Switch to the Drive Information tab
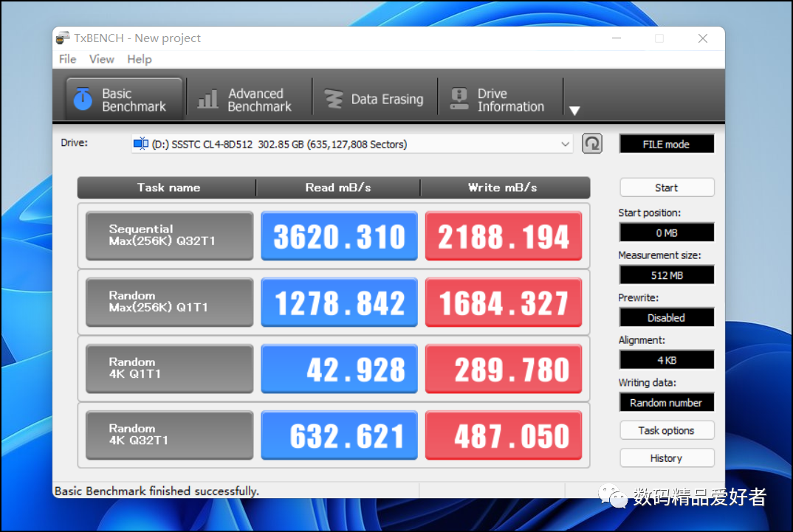 [x=500, y=100]
